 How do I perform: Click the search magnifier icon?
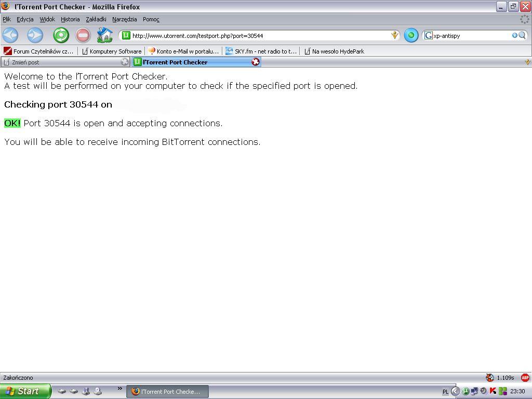click(x=522, y=35)
